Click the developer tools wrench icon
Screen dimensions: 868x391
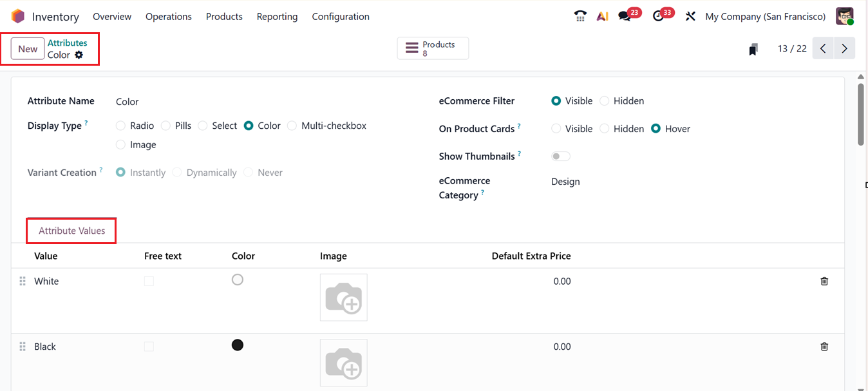(x=690, y=15)
